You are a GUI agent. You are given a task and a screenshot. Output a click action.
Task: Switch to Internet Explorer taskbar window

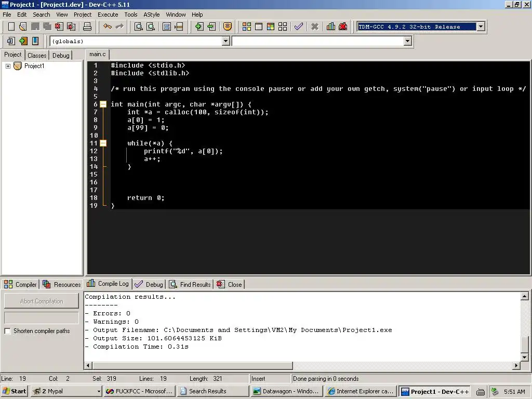pyautogui.click(x=361, y=392)
